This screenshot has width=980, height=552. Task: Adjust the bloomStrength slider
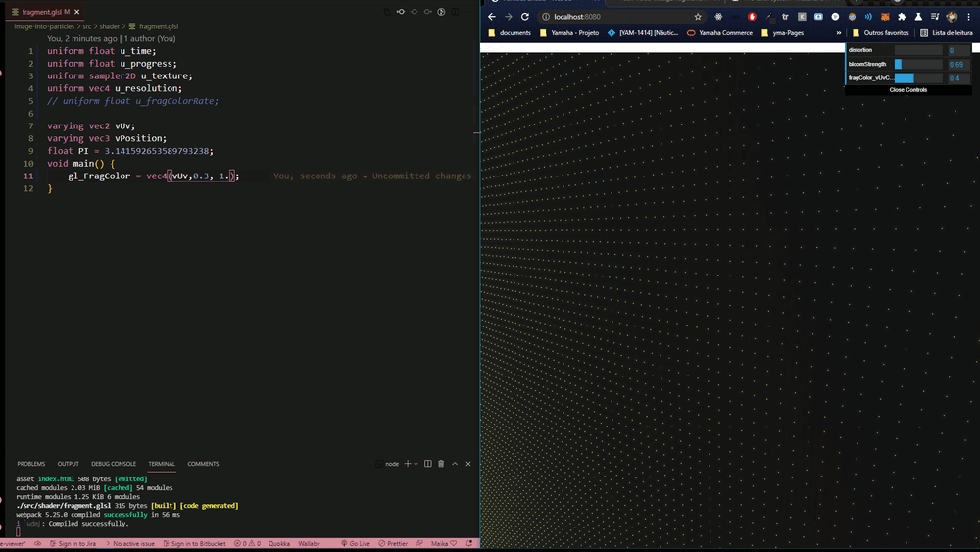point(918,64)
